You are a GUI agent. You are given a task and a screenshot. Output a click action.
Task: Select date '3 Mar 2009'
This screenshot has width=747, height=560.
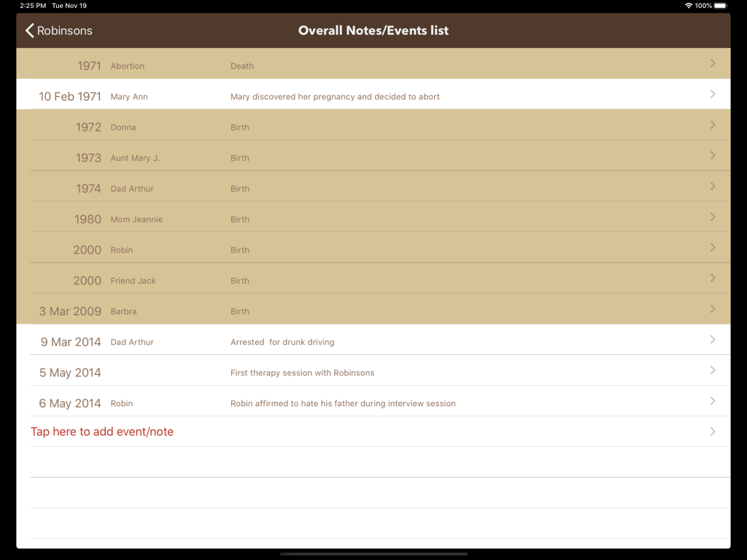tap(70, 311)
